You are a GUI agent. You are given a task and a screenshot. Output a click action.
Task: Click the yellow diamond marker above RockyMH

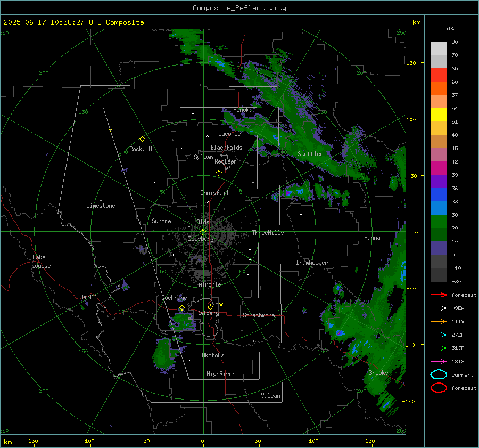click(142, 139)
